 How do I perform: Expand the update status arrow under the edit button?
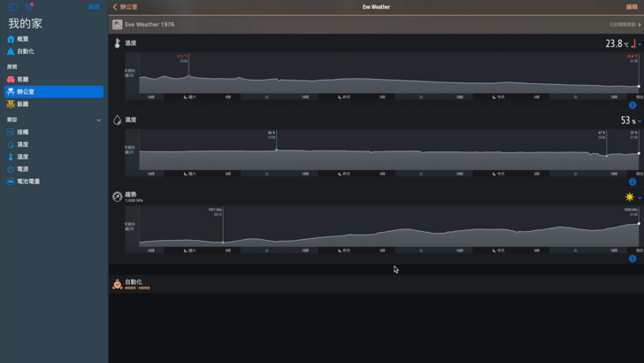coord(640,25)
